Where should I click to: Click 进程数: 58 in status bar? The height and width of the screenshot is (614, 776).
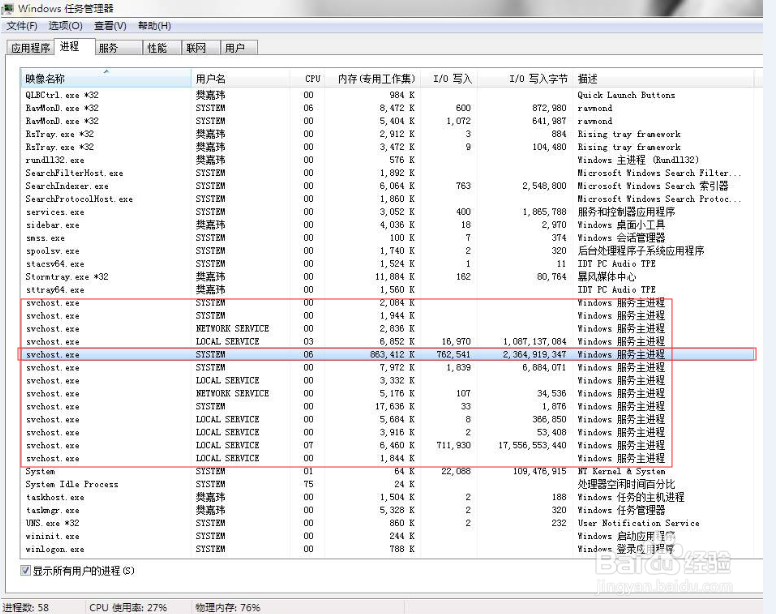pyautogui.click(x=26, y=607)
